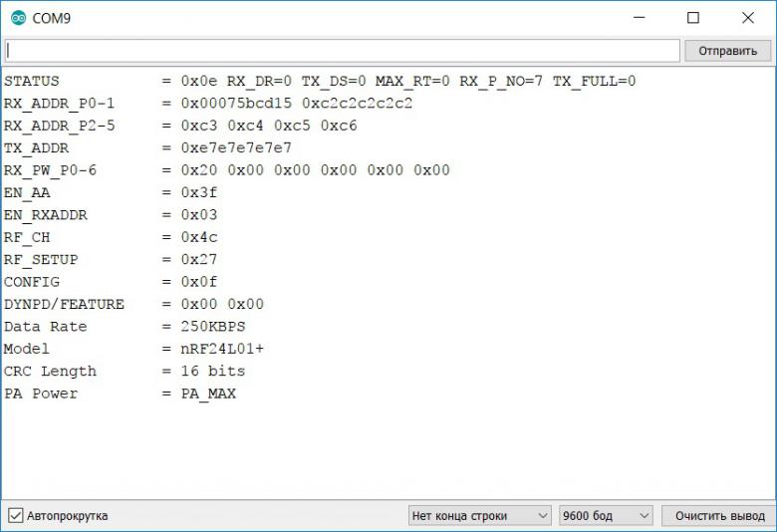777x532 pixels.
Task: Click the TX_FULL=0 status field
Action: pyautogui.click(x=594, y=81)
